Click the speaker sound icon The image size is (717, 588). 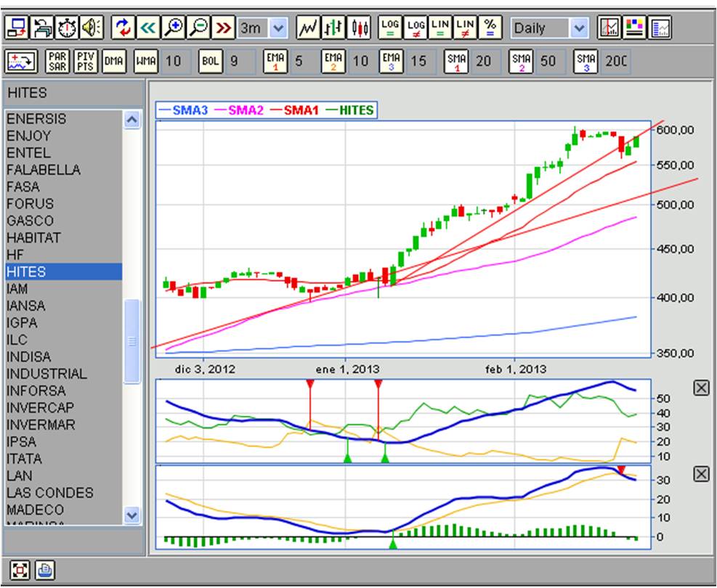pos(92,28)
